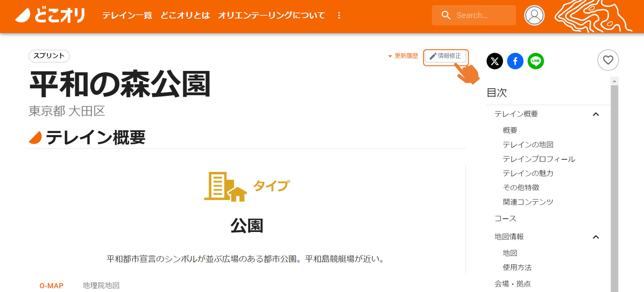Collapse the テレイン概要 section in contents

click(x=596, y=114)
